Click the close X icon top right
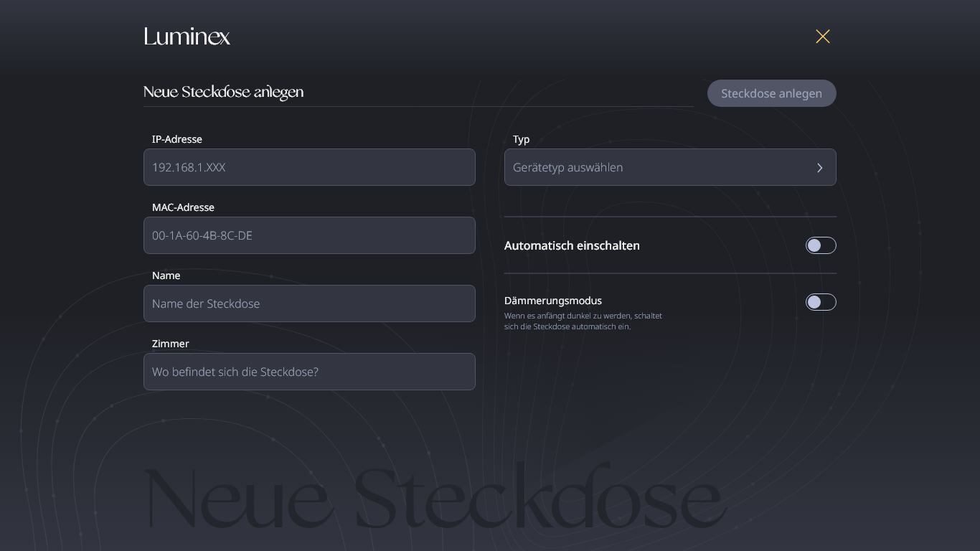The width and height of the screenshot is (980, 551). tap(822, 36)
